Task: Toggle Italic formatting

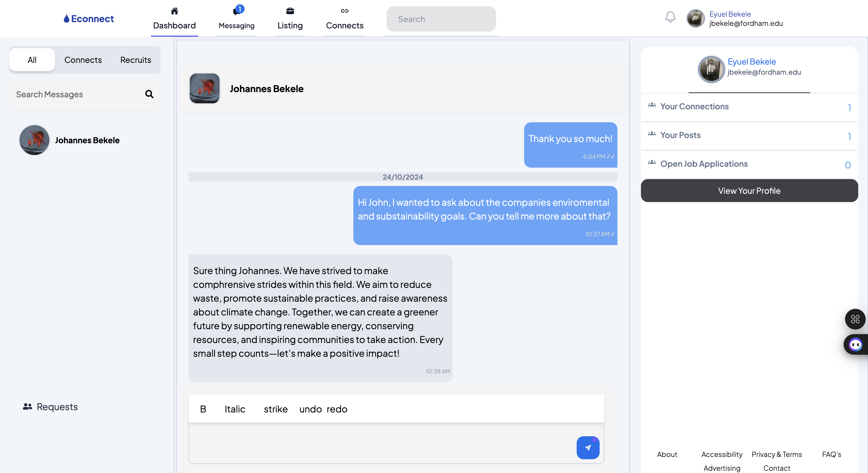Action: coord(235,409)
